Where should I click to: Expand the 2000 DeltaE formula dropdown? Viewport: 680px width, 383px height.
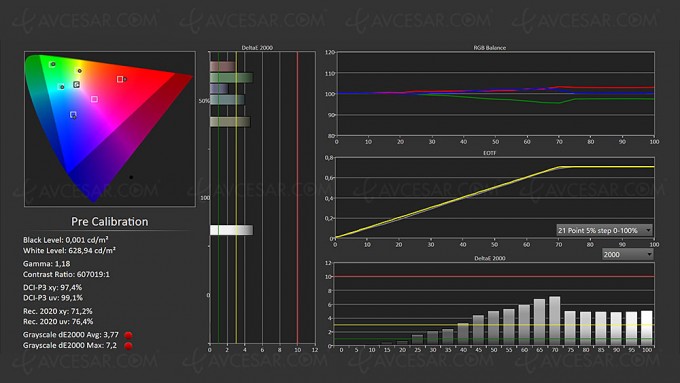point(628,254)
